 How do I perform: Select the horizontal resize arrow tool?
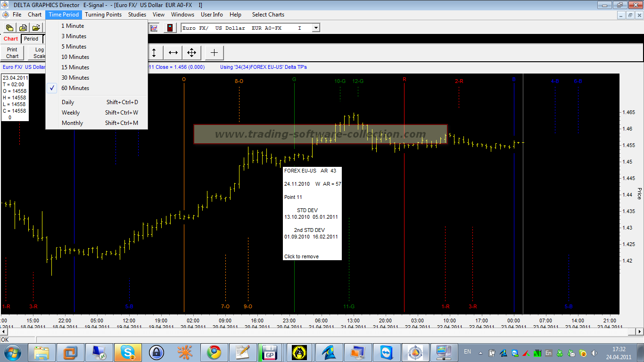point(173,52)
